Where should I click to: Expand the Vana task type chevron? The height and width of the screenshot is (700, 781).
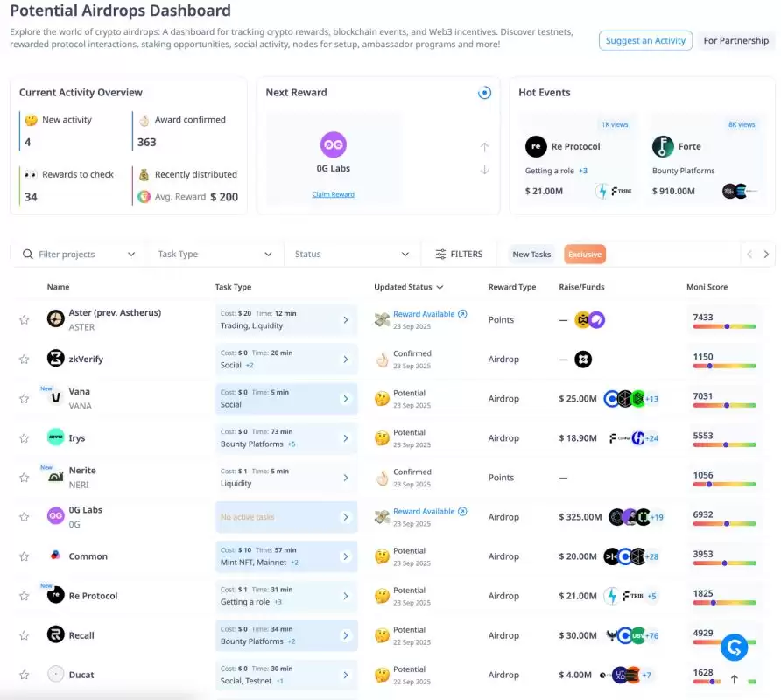click(345, 398)
